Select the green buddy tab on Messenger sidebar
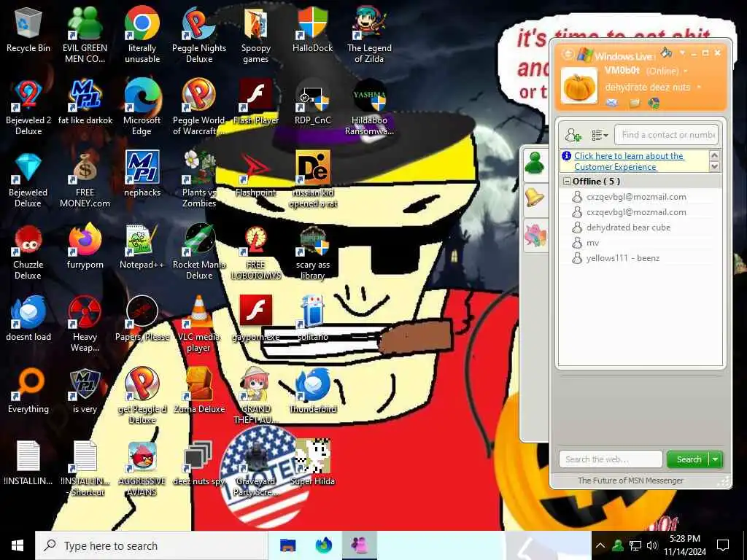Image resolution: width=747 pixels, height=560 pixels. [x=535, y=163]
